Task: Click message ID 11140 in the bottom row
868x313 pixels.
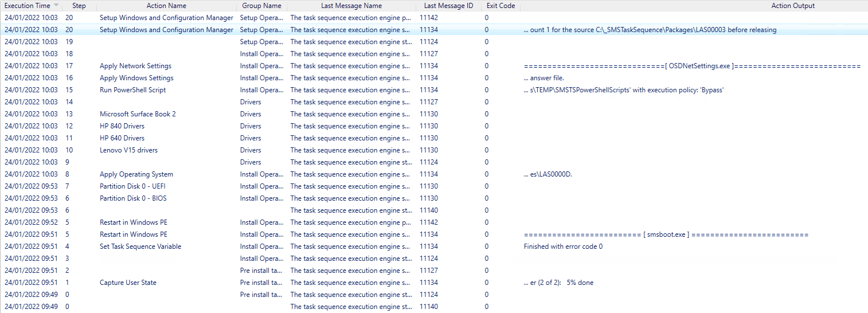Action: pos(429,307)
